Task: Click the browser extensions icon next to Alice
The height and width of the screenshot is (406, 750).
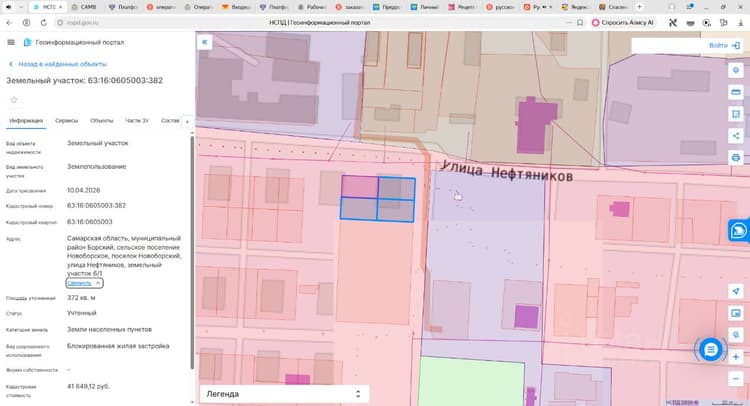Action: 673,22
